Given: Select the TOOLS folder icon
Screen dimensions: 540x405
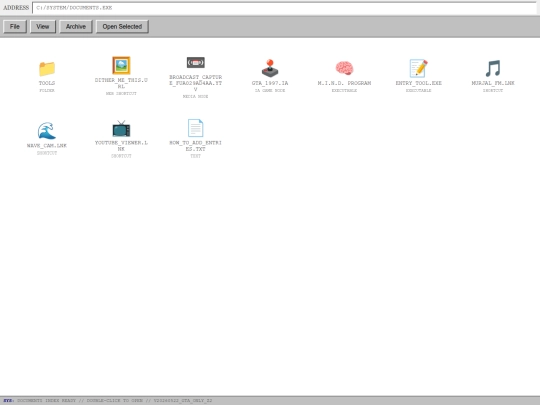Looking at the screenshot, I should tap(47, 69).
